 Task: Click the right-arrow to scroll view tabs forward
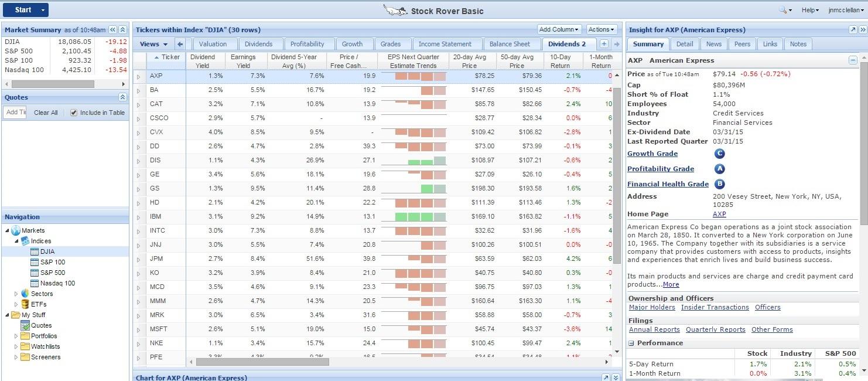pyautogui.click(x=616, y=44)
